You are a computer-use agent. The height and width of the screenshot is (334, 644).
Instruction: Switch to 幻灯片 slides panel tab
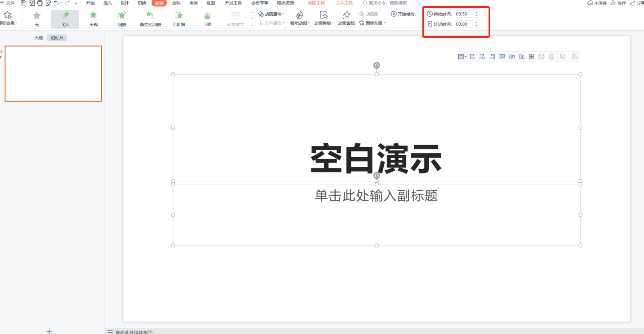57,38
